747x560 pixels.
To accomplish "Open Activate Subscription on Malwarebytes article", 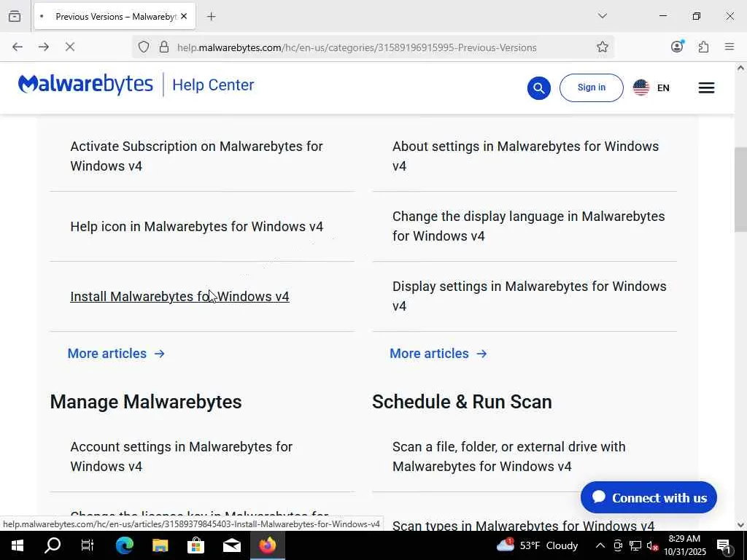I will (x=196, y=156).
